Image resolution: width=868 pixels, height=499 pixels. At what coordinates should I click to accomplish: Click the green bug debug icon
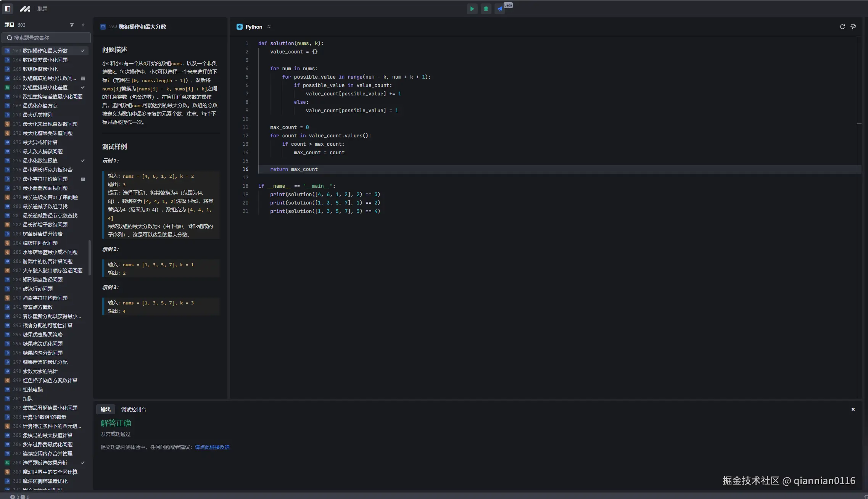(486, 8)
